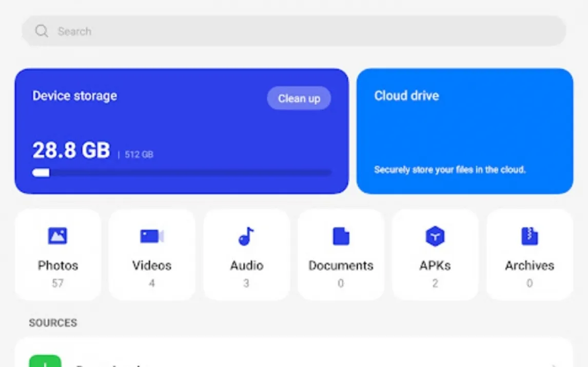
Task: Tap the 512 GB total capacity text
Action: click(x=139, y=155)
